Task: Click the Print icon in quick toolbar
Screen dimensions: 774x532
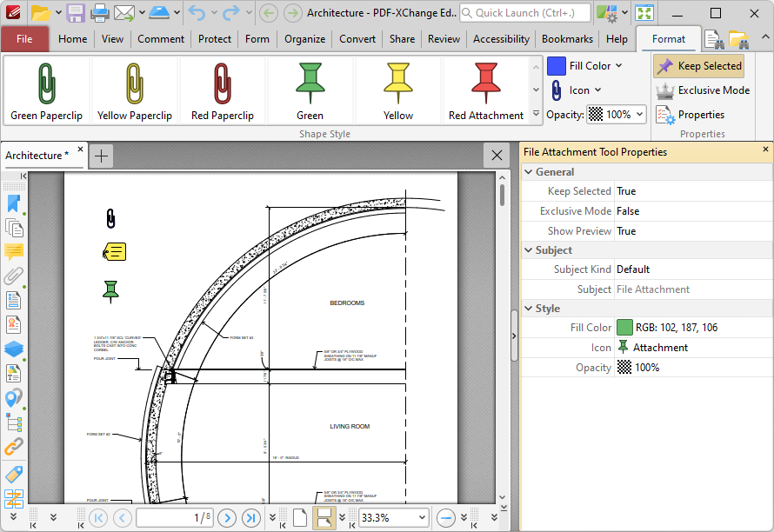Action: [x=99, y=13]
